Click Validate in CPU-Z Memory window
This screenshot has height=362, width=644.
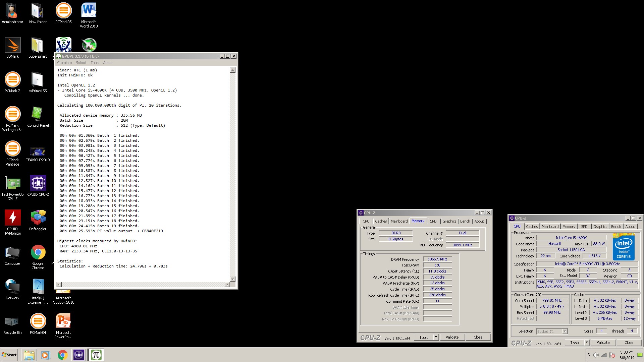click(x=452, y=337)
